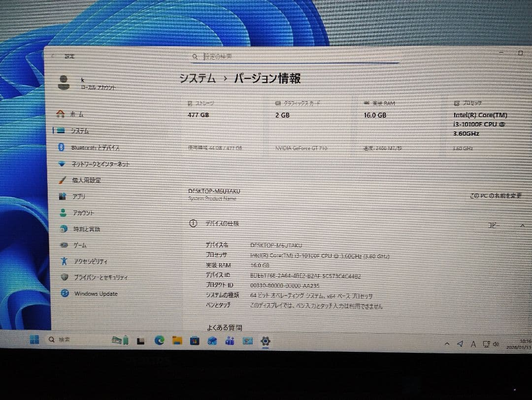Open the ゲーム settings section

[79, 245]
